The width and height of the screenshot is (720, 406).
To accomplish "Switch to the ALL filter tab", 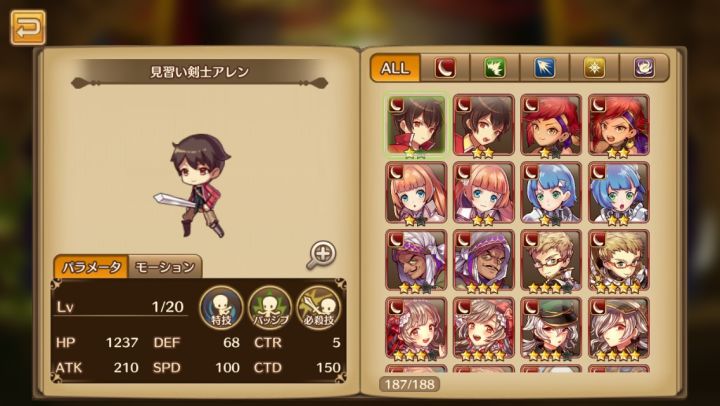I will [x=395, y=68].
